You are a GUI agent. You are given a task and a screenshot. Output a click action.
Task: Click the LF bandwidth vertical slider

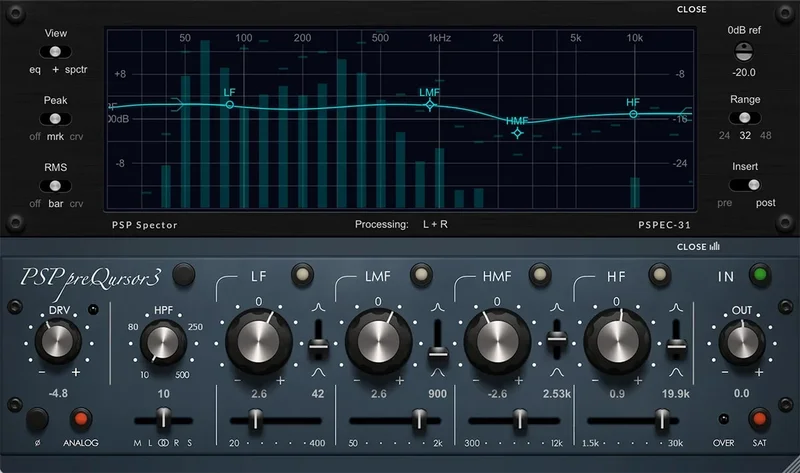(318, 340)
